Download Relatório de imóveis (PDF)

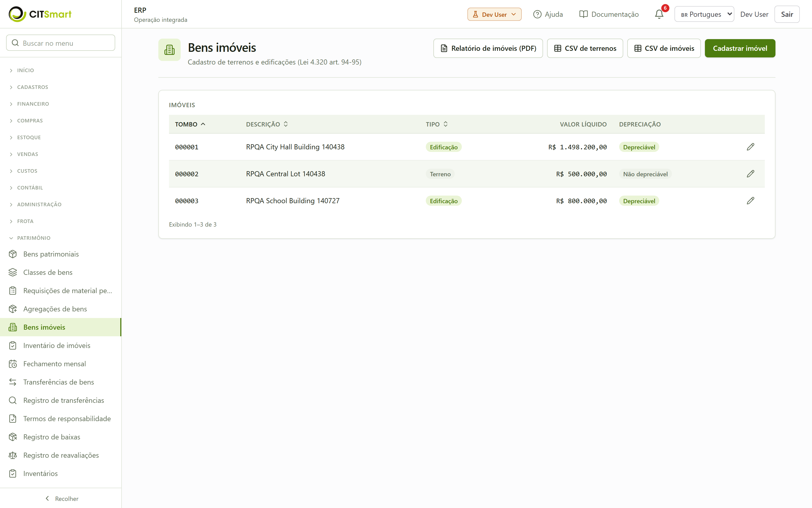(x=488, y=48)
